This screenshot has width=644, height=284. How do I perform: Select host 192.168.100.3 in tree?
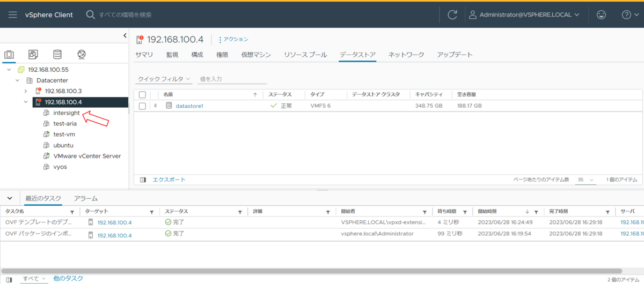(x=63, y=91)
